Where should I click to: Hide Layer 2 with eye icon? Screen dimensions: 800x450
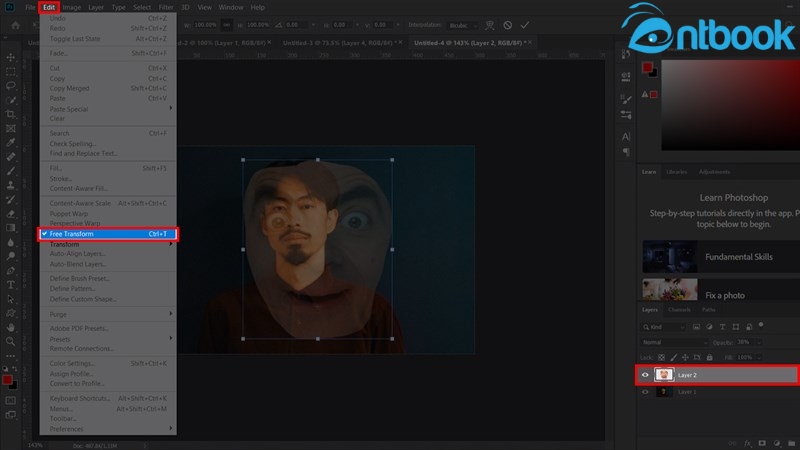pyautogui.click(x=645, y=375)
